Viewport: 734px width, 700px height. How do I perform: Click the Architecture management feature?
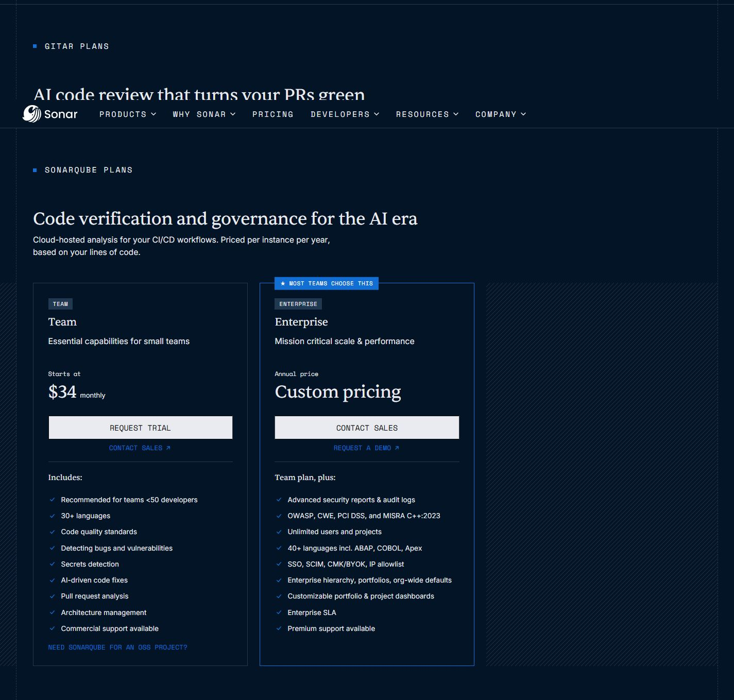(104, 612)
